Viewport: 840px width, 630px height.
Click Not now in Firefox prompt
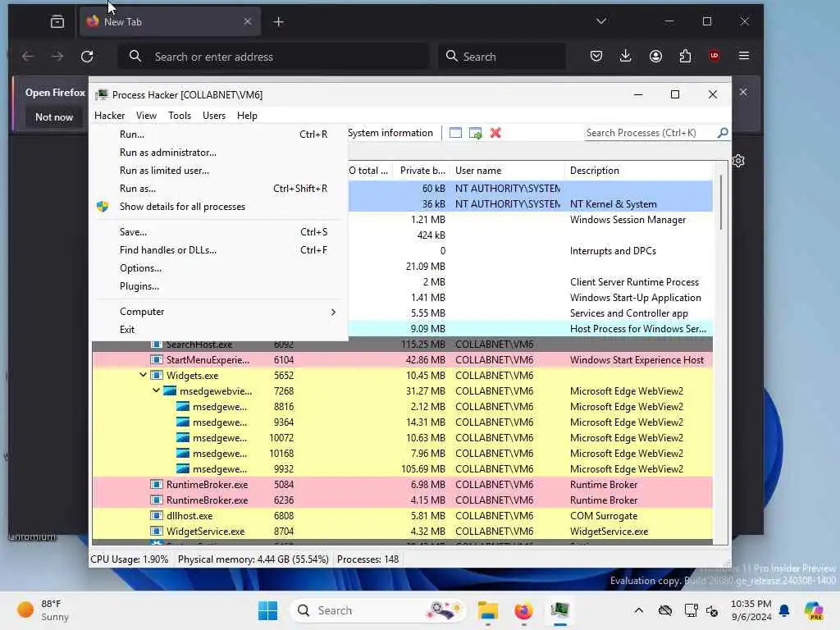[54, 117]
